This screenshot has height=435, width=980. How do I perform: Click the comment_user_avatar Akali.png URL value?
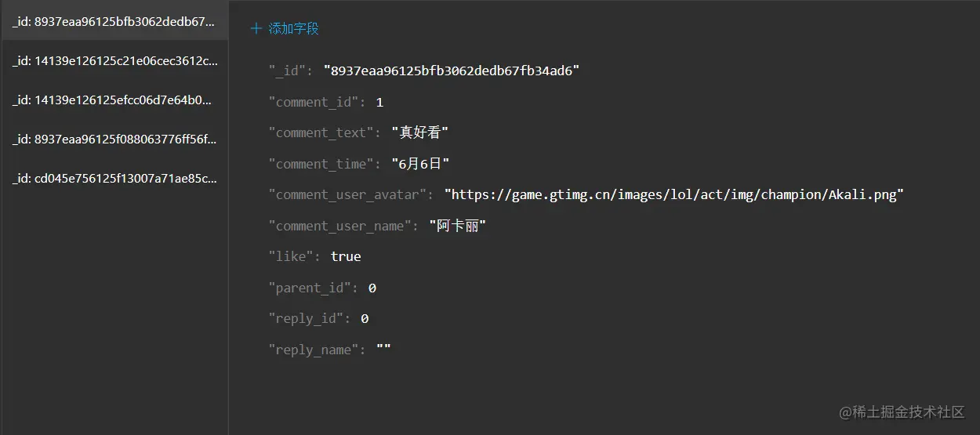click(674, 194)
